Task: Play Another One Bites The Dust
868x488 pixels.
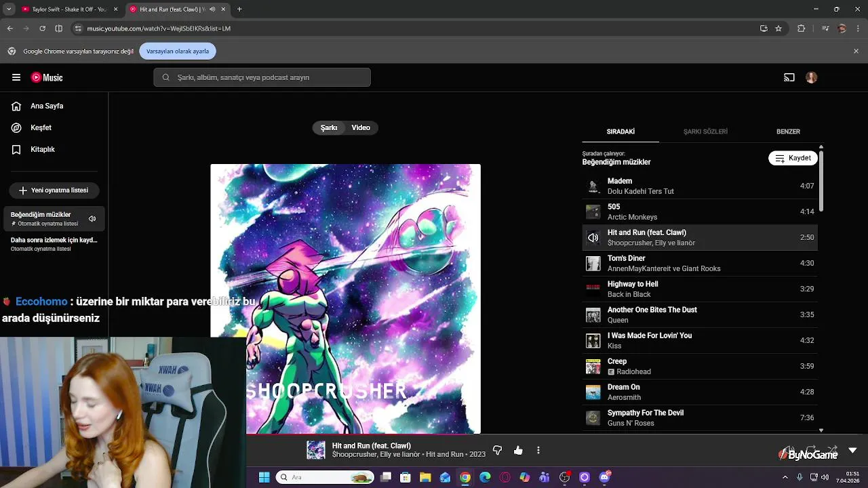Action: tap(700, 314)
